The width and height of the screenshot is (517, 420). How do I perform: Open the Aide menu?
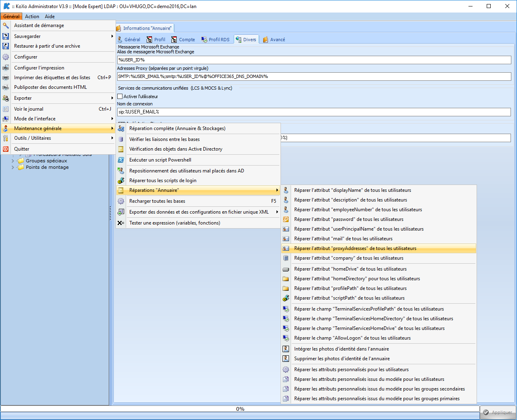pyautogui.click(x=50, y=17)
